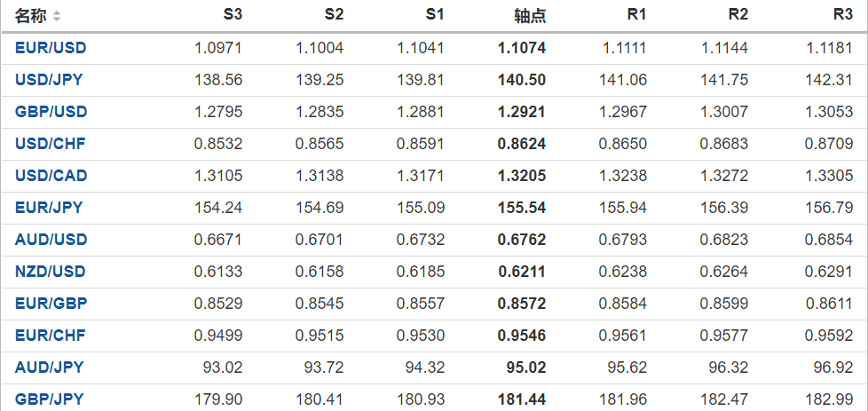The height and width of the screenshot is (411, 868).
Task: Open the NZD/USD pair link
Action: 51,272
